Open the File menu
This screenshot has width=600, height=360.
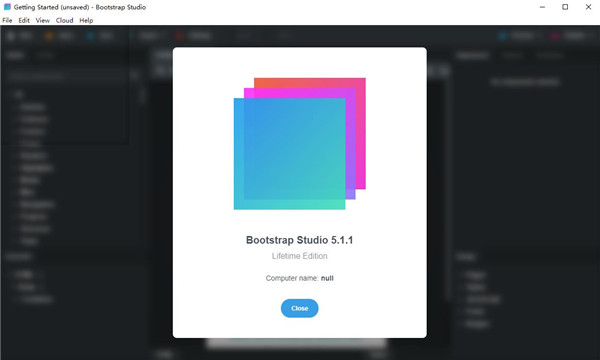(x=7, y=20)
